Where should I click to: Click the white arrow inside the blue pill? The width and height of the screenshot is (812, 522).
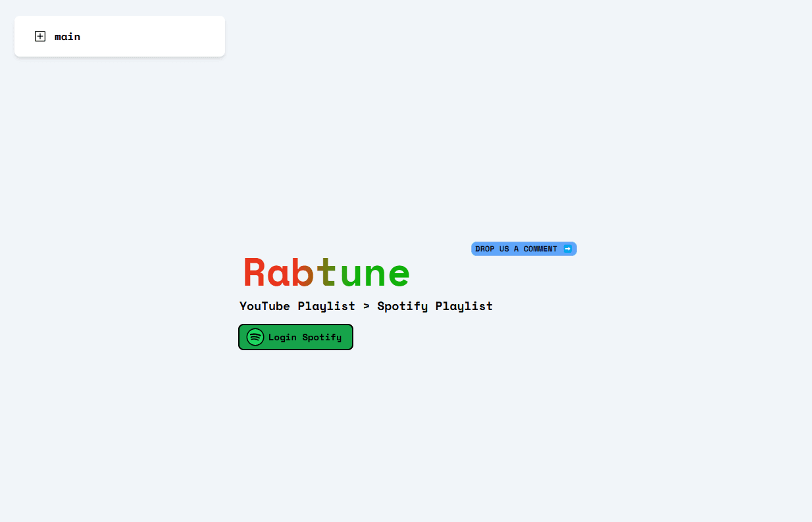point(568,249)
